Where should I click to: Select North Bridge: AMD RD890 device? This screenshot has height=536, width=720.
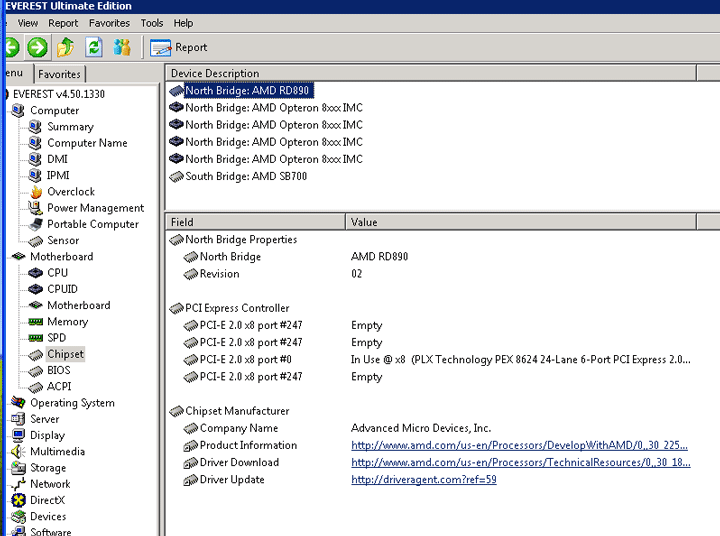[x=247, y=90]
